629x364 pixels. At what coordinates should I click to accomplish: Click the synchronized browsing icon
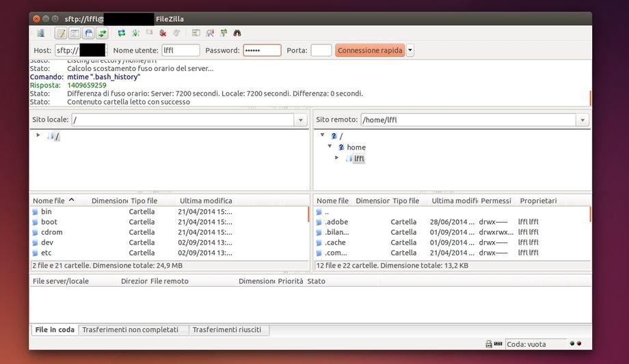click(x=224, y=33)
